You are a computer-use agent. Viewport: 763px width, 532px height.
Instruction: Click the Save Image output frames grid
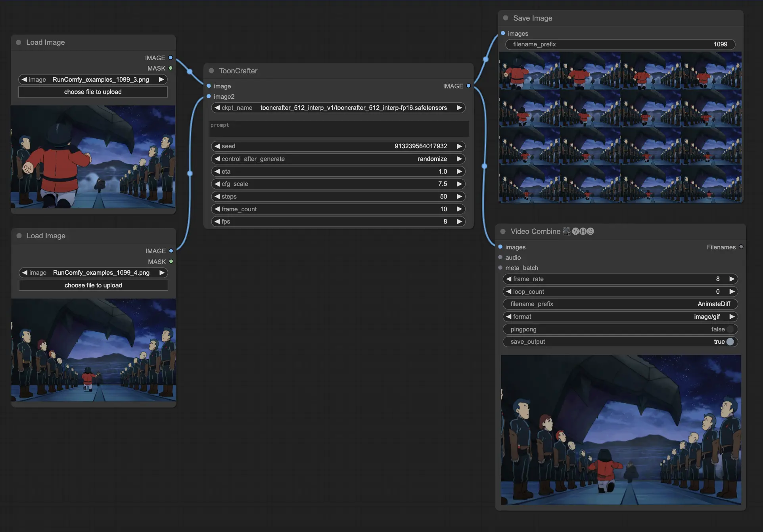620,127
